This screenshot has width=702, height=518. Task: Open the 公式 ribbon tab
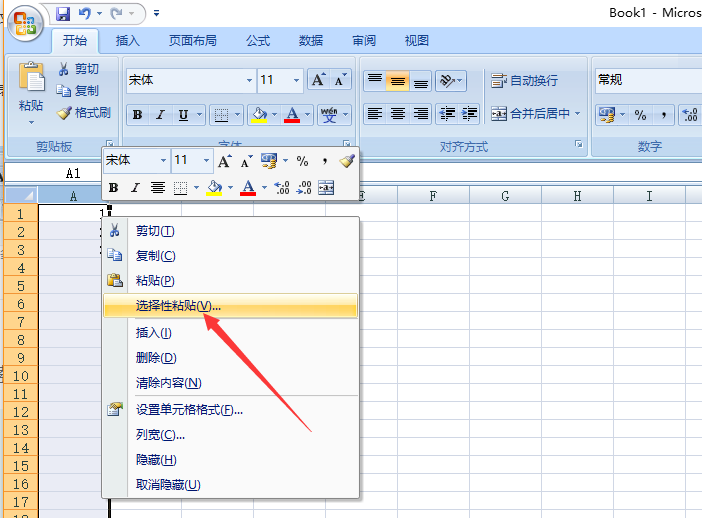pyautogui.click(x=258, y=41)
